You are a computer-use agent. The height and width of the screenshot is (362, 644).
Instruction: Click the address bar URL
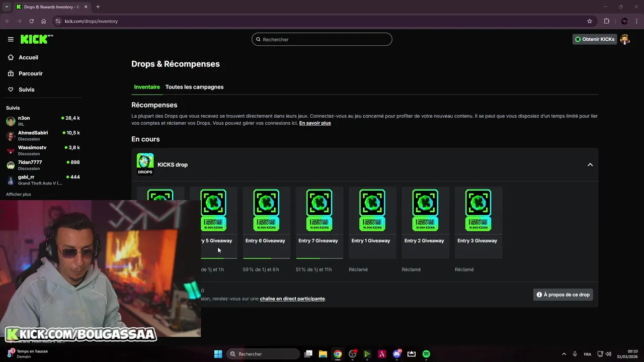point(91,21)
